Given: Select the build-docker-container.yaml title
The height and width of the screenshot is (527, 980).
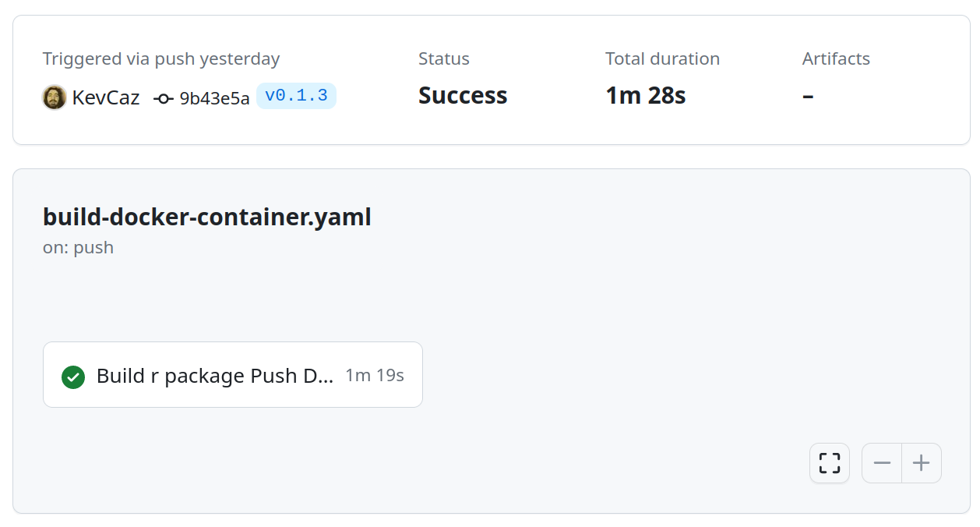Looking at the screenshot, I should [x=206, y=217].
